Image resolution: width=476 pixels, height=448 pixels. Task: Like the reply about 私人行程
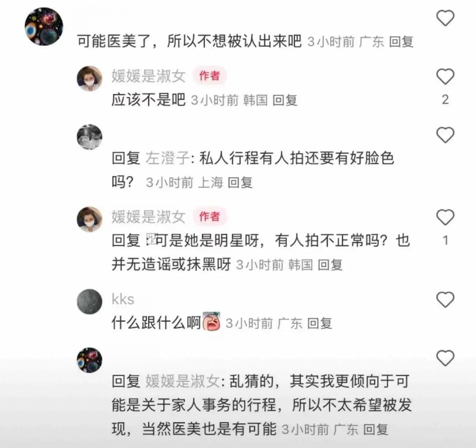pyautogui.click(x=445, y=135)
